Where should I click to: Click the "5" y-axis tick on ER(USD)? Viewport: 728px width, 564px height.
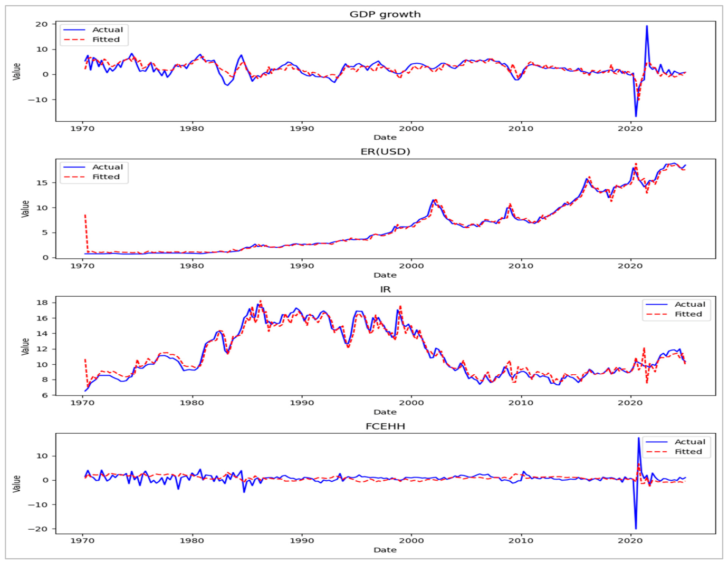tap(45, 232)
